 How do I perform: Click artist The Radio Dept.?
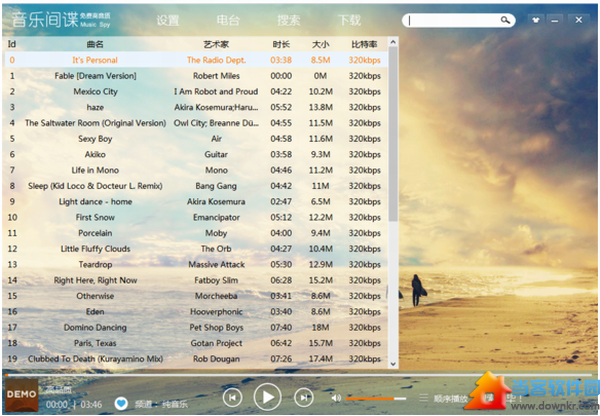click(x=216, y=60)
